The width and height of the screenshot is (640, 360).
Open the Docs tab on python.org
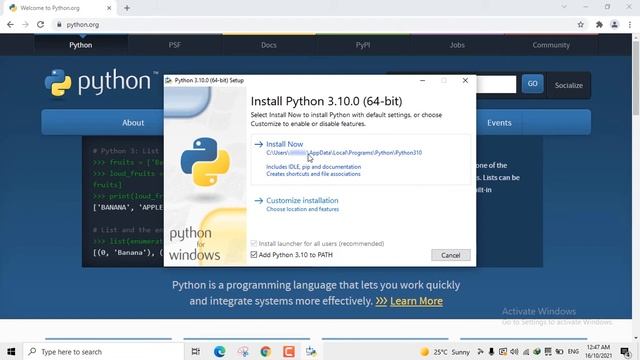pyautogui.click(x=269, y=45)
